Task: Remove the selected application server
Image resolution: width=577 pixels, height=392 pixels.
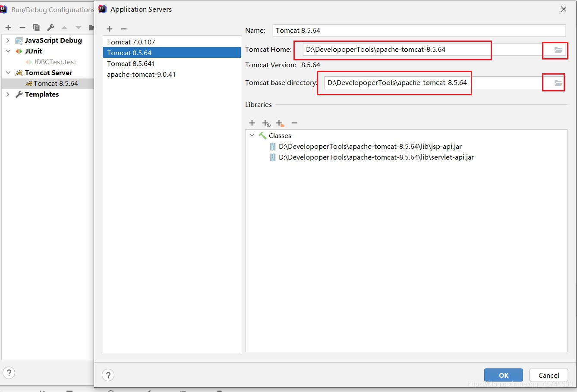Action: [124, 29]
